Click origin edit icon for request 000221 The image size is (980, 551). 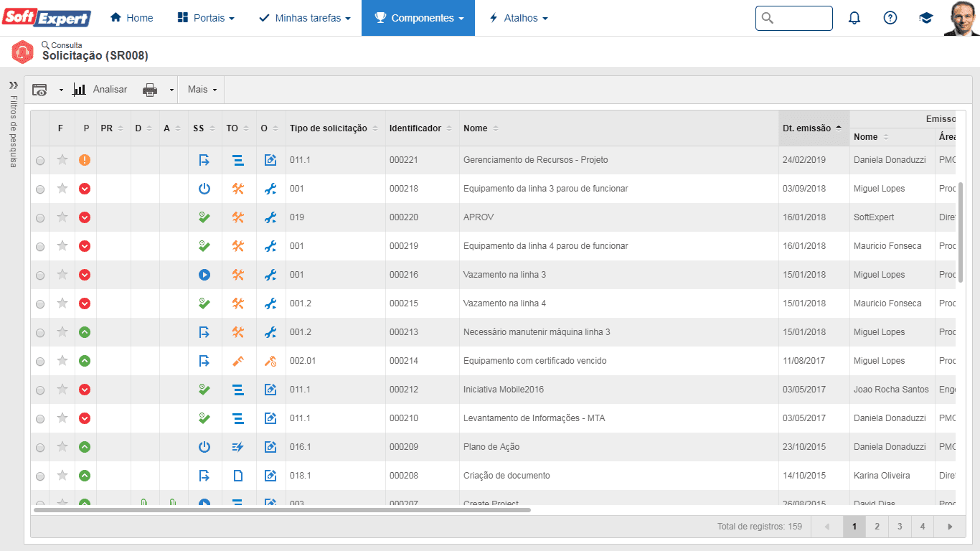coord(270,160)
